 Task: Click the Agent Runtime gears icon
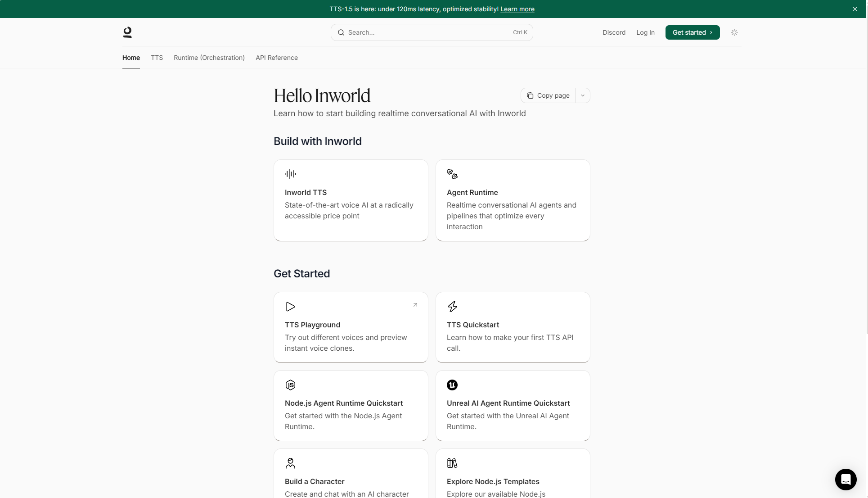click(452, 174)
